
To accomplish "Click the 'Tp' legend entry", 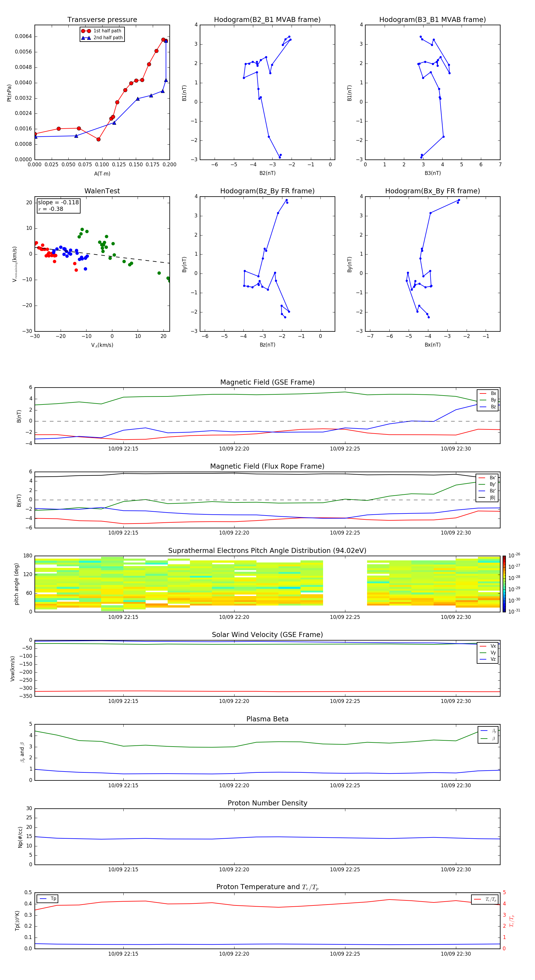I will [48, 899].
